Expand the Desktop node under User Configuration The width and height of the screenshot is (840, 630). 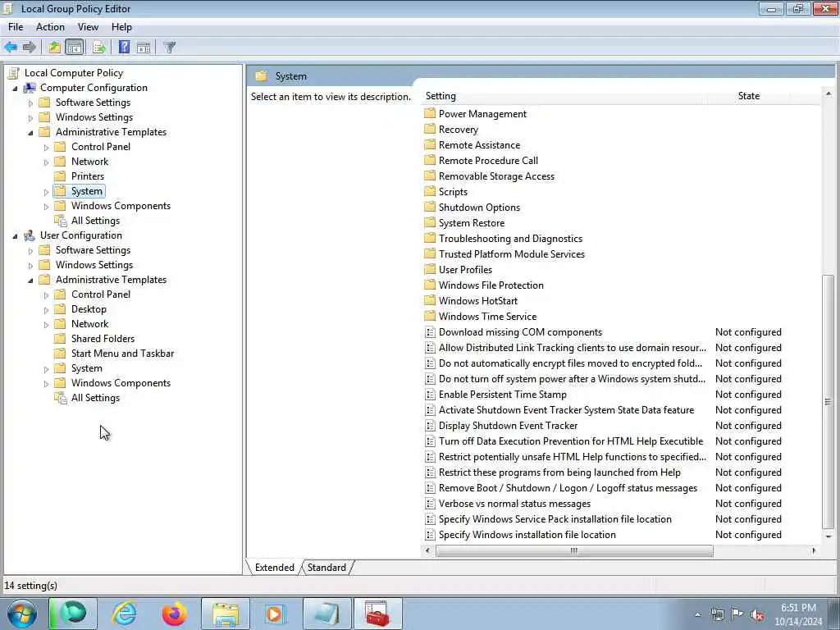click(x=46, y=309)
